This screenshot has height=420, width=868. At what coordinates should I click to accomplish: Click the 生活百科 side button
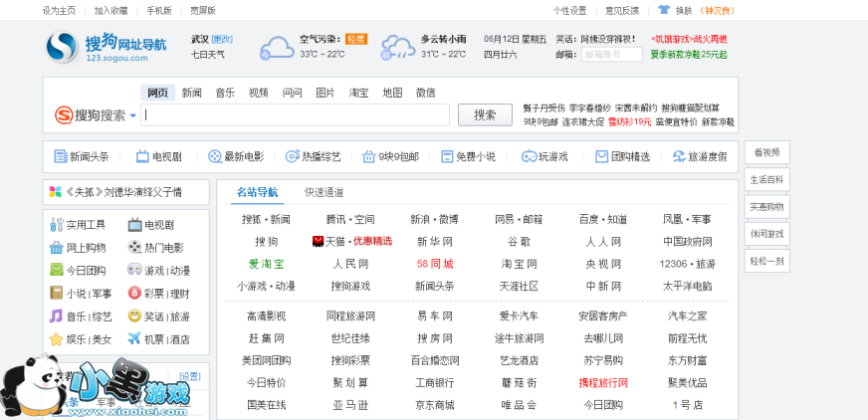(x=766, y=179)
